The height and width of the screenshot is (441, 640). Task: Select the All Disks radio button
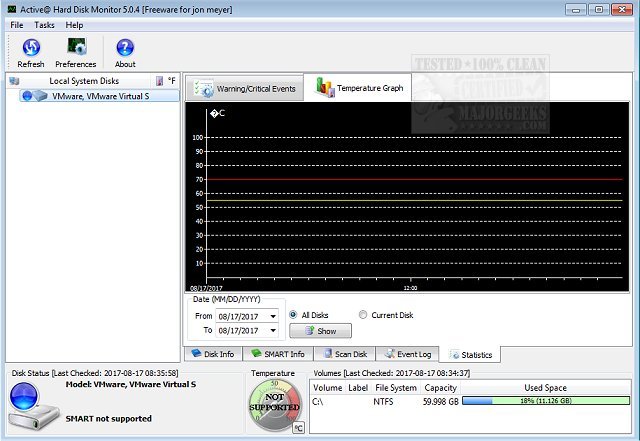(293, 315)
